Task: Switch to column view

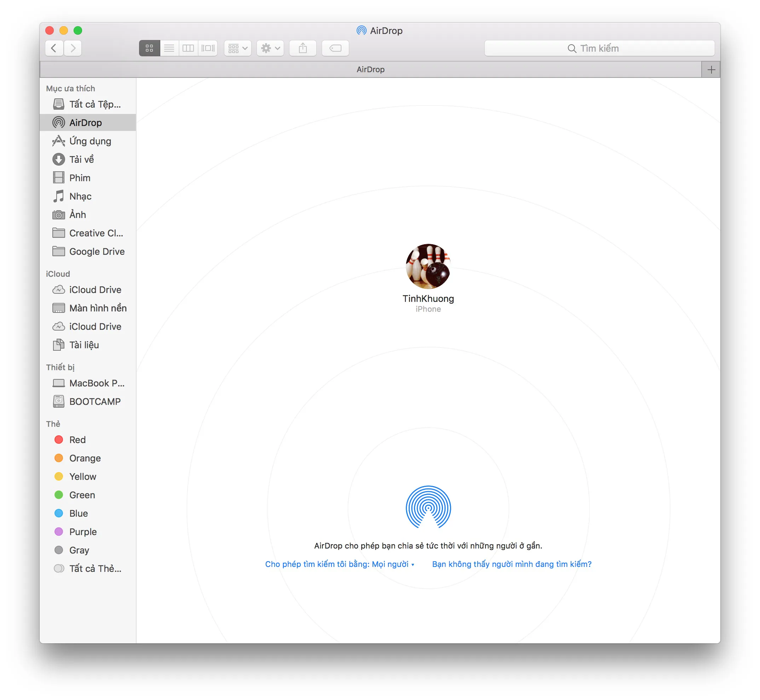Action: click(x=188, y=48)
